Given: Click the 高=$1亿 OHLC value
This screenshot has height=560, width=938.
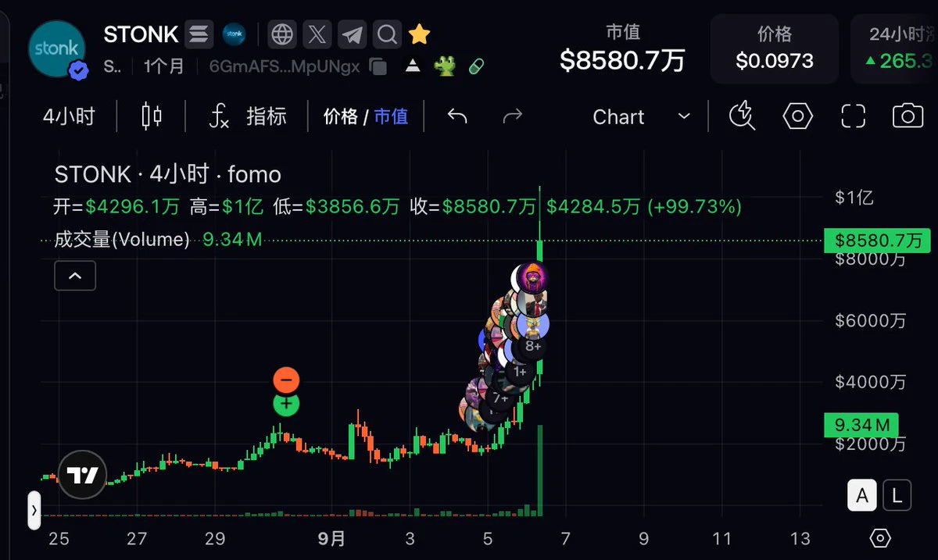Looking at the screenshot, I should click(226, 207).
